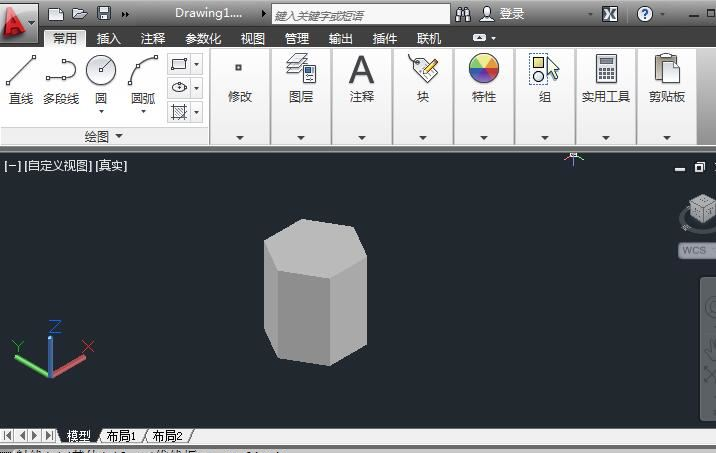This screenshot has height=453, width=716.
Task: Expand the 圆 circle options arrow
Action: (101, 111)
